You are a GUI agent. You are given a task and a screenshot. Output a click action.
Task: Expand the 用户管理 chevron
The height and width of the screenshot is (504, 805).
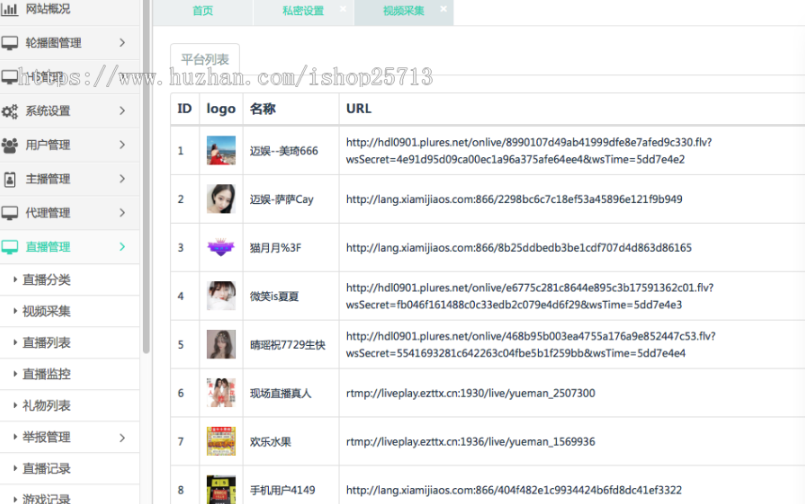[x=122, y=145]
